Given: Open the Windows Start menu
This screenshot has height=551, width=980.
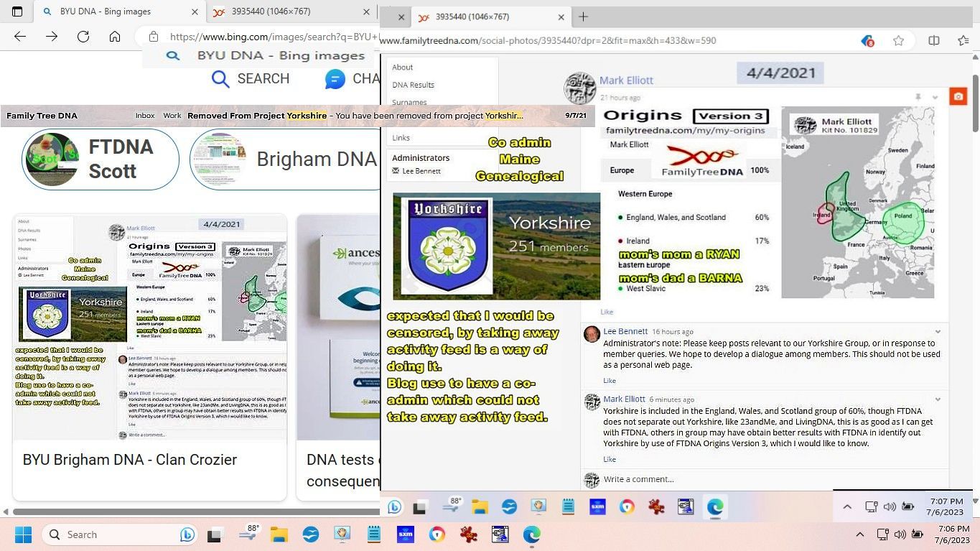Looking at the screenshot, I should tap(23, 534).
